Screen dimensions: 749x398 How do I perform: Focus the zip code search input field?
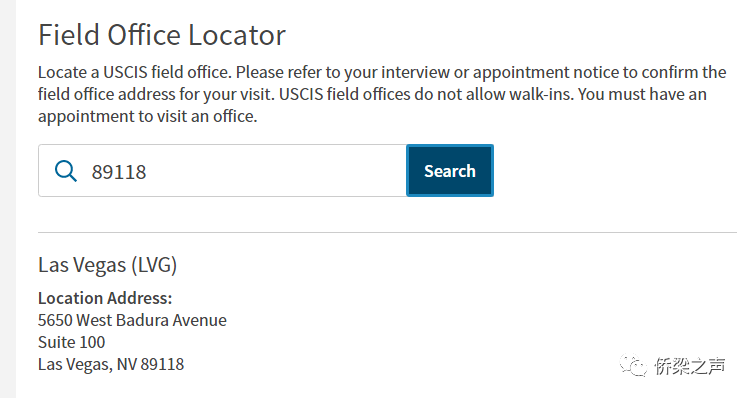[223, 171]
